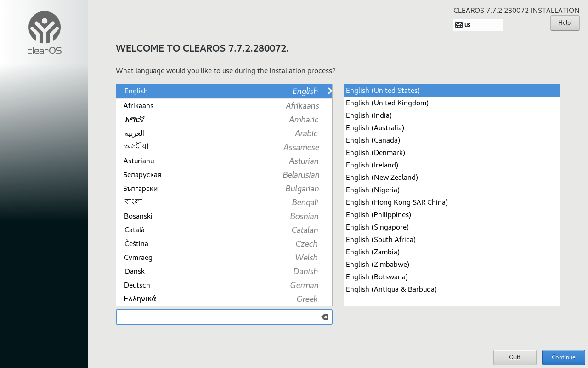Select the Amharic language row
Image resolution: width=588 pixels, height=368 pixels.
(x=224, y=120)
